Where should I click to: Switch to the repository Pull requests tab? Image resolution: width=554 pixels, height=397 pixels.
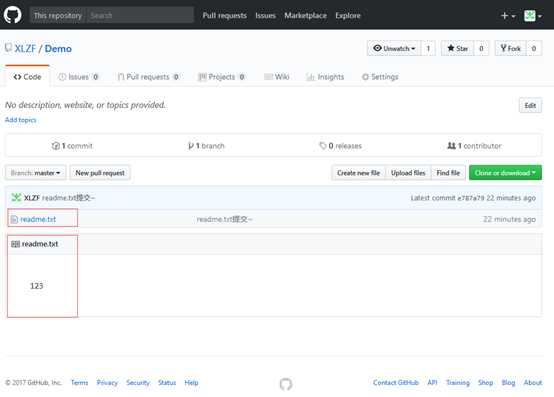149,77
